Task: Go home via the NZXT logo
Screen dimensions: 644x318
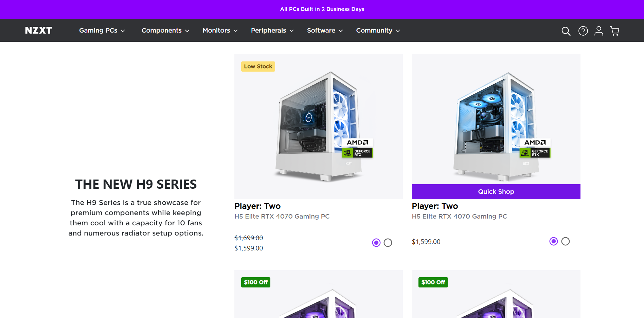Action: coord(38,31)
